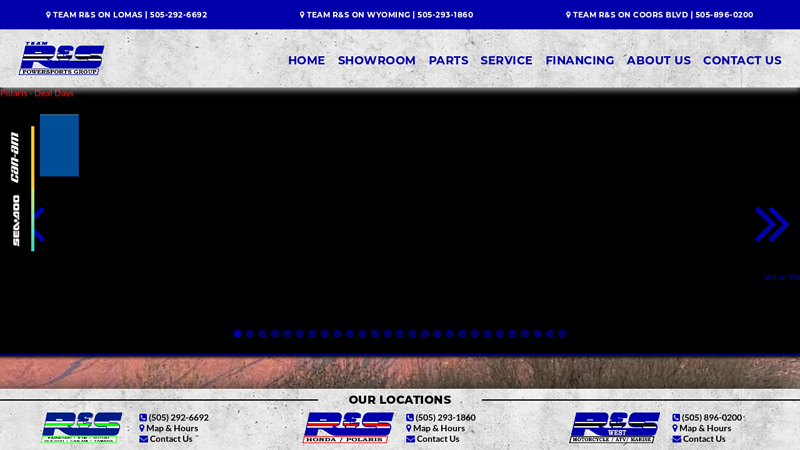The image size is (800, 450).
Task: Select the fifth slideshow pagination dot
Action: pos(287,334)
